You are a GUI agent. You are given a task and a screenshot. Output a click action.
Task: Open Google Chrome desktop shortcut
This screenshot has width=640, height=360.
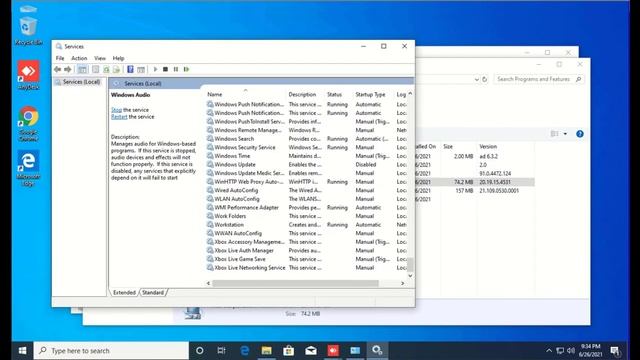tap(28, 124)
